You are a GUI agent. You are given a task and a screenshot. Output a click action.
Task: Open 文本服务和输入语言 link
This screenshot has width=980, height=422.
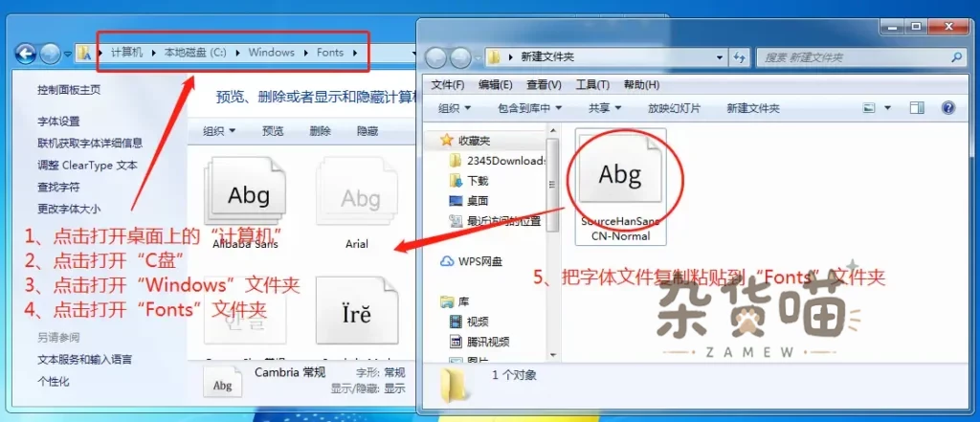coord(84,360)
